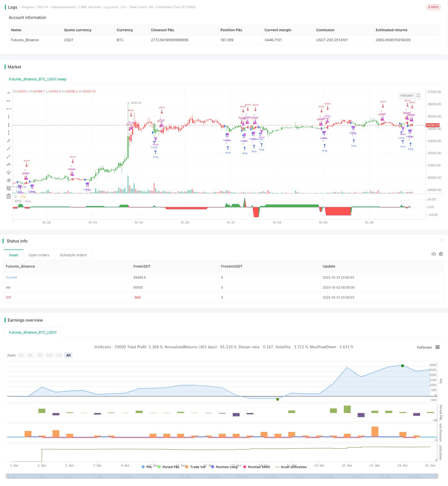
Task: Click the Position P&L value 197.399
Action: (227, 40)
